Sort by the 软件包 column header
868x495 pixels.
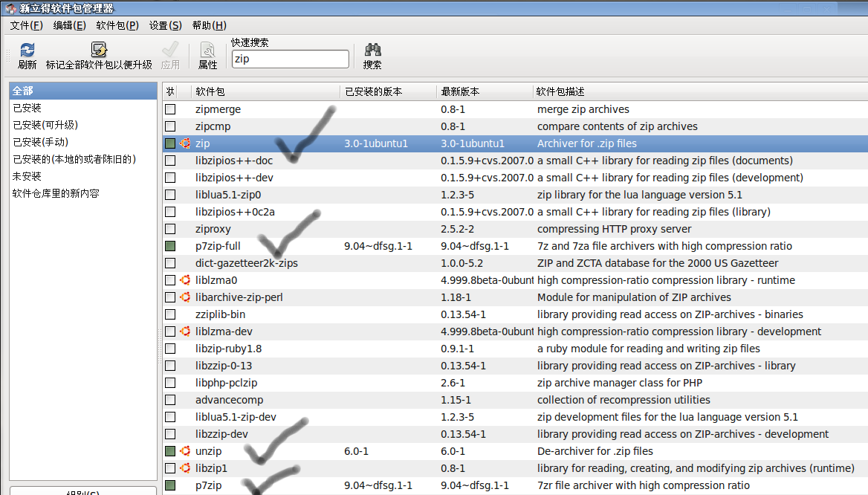(x=265, y=91)
